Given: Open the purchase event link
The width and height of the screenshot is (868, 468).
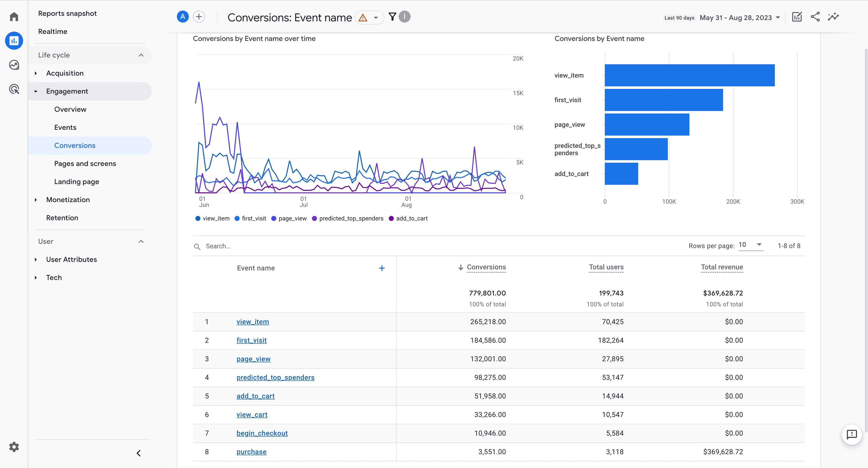Looking at the screenshot, I should coord(251,452).
